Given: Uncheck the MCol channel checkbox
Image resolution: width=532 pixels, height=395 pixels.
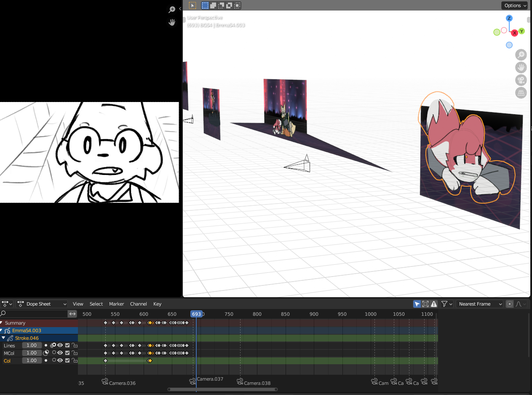Looking at the screenshot, I should [x=67, y=353].
